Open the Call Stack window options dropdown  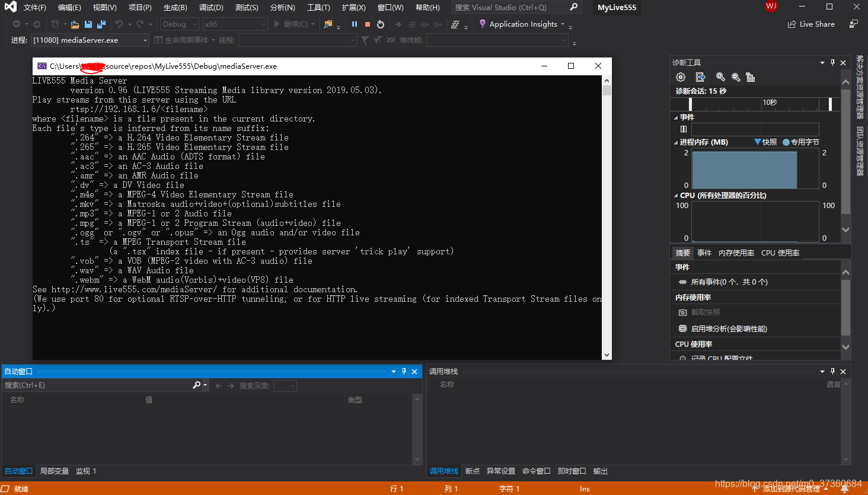pyautogui.click(x=822, y=371)
